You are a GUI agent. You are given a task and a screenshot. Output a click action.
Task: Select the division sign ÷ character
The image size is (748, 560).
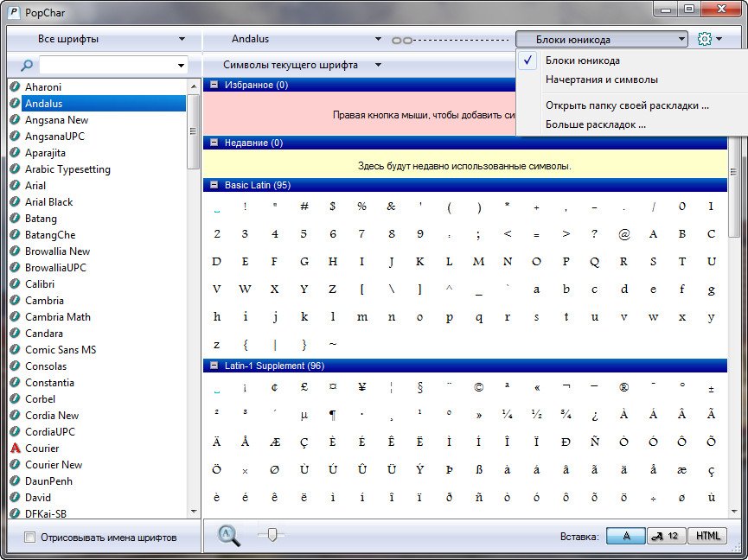pyautogui.click(x=653, y=499)
